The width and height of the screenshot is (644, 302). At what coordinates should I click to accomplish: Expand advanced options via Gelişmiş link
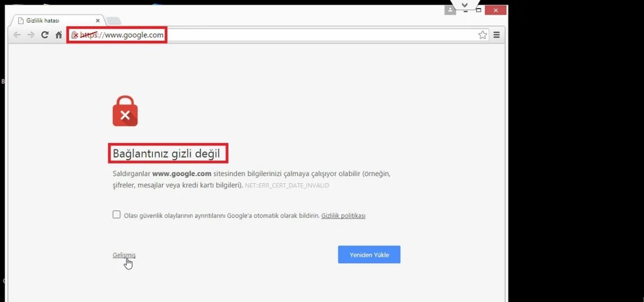(124, 255)
